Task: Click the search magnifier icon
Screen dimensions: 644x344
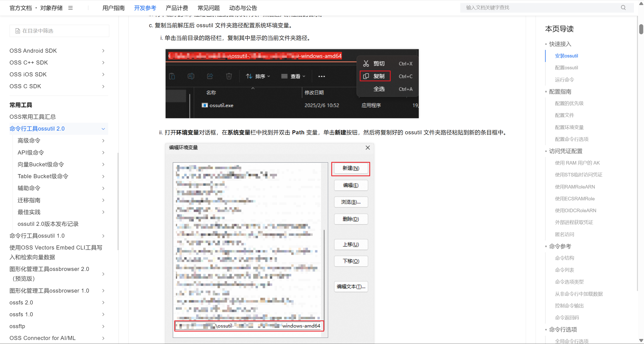Action: pyautogui.click(x=623, y=8)
